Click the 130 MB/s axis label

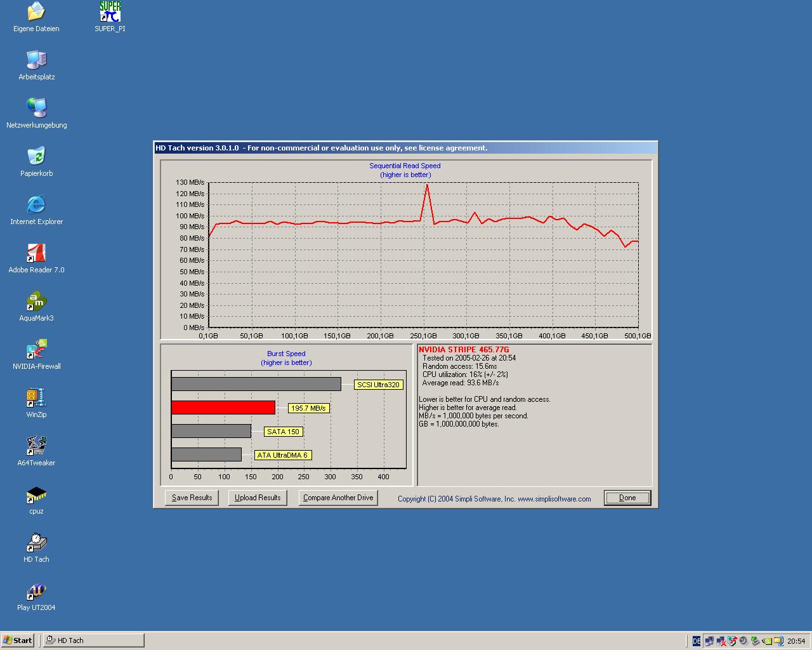(190, 182)
